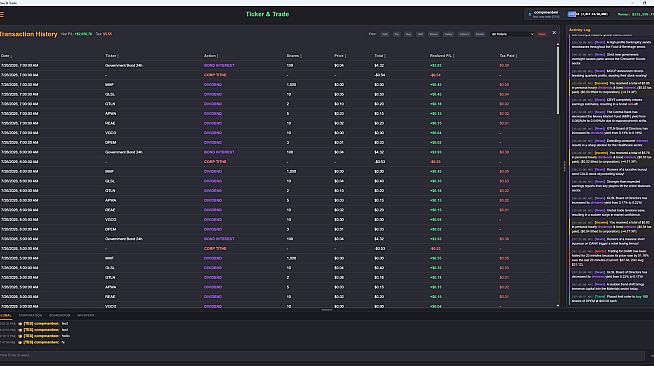Click the Ticker & Trade title

pos(267,14)
